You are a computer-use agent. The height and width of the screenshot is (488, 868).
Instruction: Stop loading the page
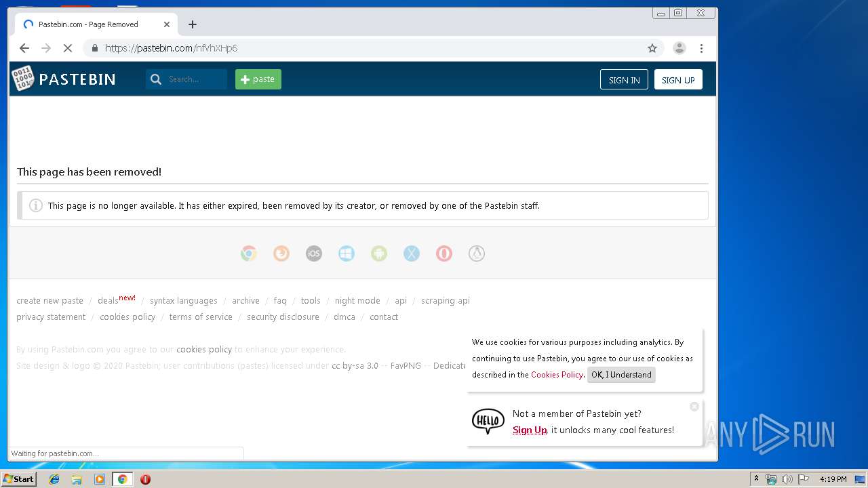(x=67, y=48)
